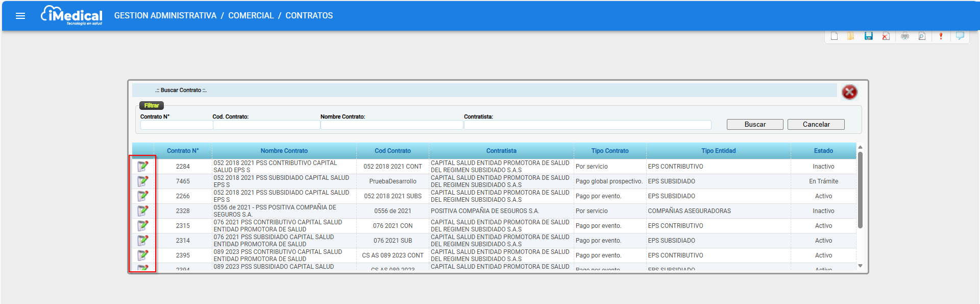Viewport: 980px width, 304px height.
Task: Click name cell 0556 de 2021 - PSS POSITIVA
Action: [x=284, y=211]
